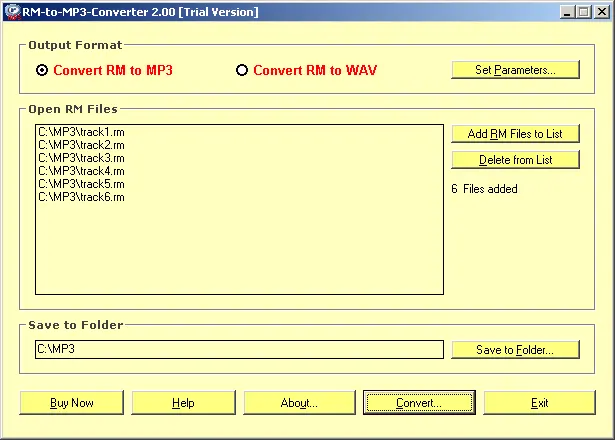Click Delete from List button
This screenshot has width=615, height=440.
(x=515, y=160)
